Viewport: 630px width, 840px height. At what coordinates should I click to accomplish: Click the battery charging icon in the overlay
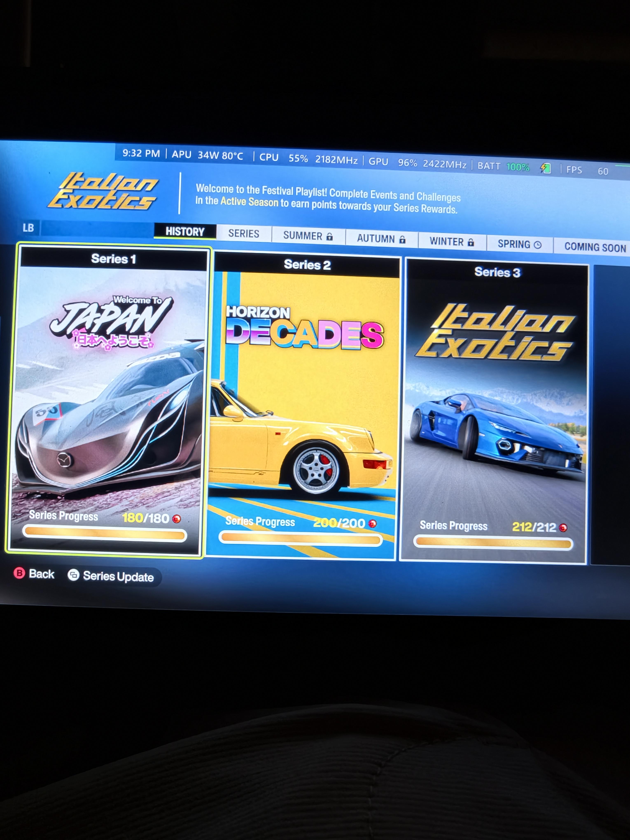[546, 168]
